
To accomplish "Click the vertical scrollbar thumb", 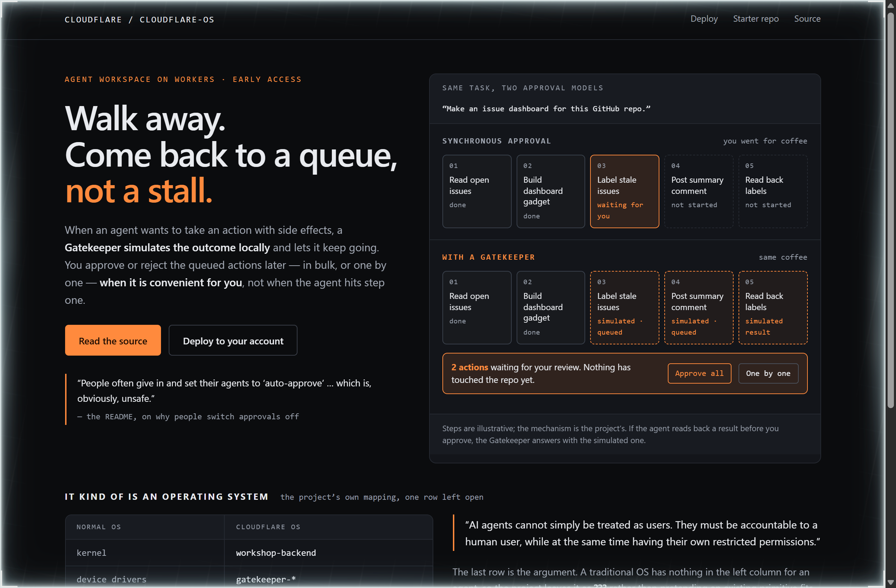I will 890,211.
